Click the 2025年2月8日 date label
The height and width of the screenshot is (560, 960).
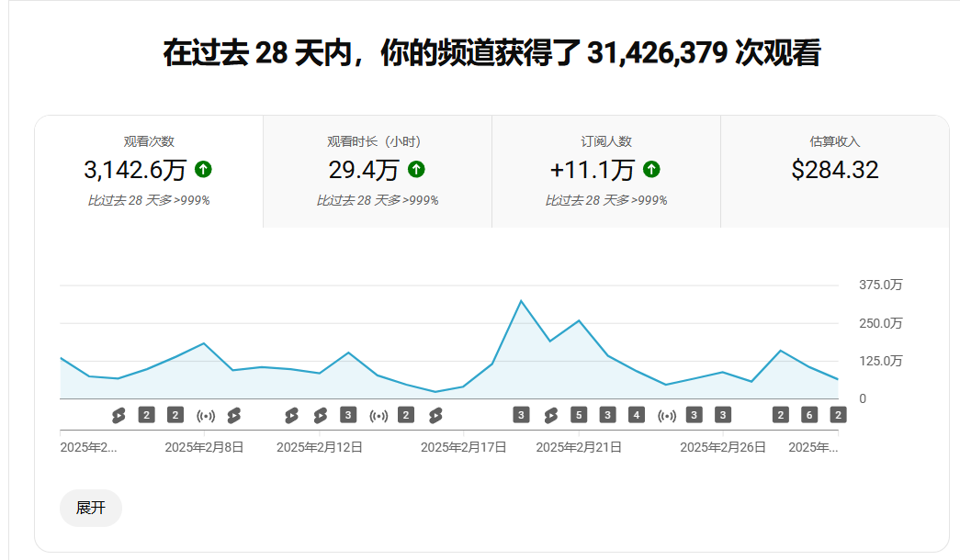(x=205, y=447)
